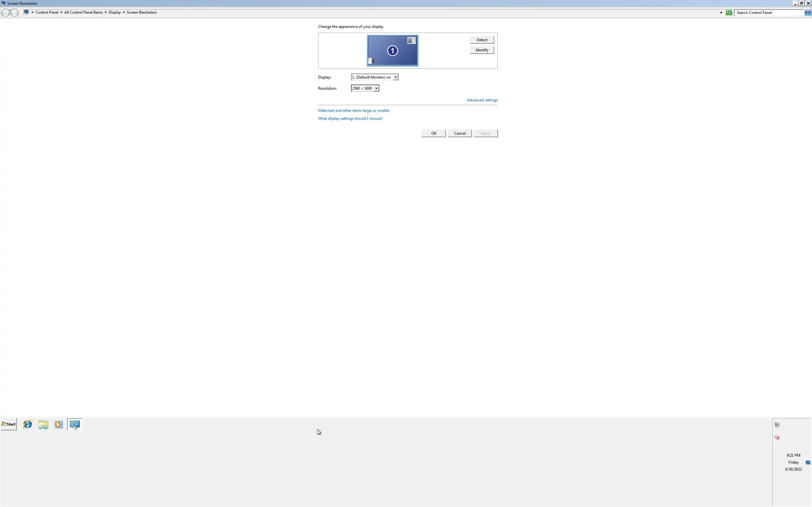This screenshot has height=507, width=812.
Task: Open Internet Explorer from the taskbar
Action: pos(28,424)
